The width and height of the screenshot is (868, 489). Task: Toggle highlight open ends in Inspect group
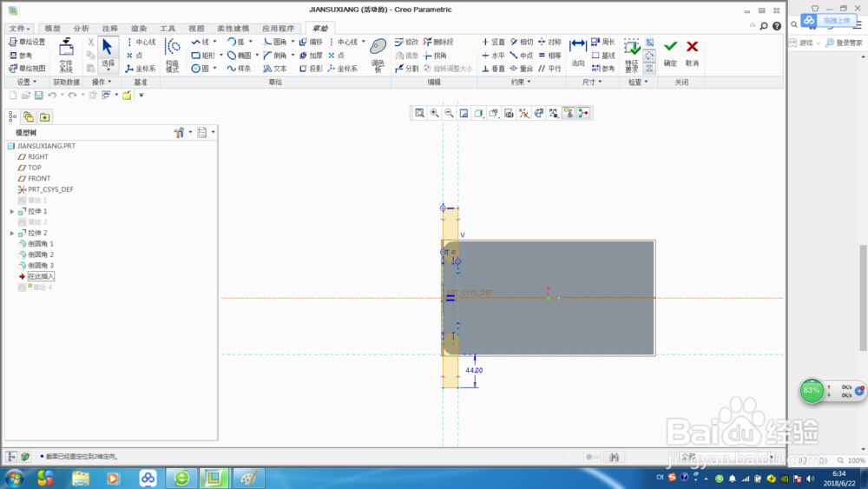[x=650, y=56]
